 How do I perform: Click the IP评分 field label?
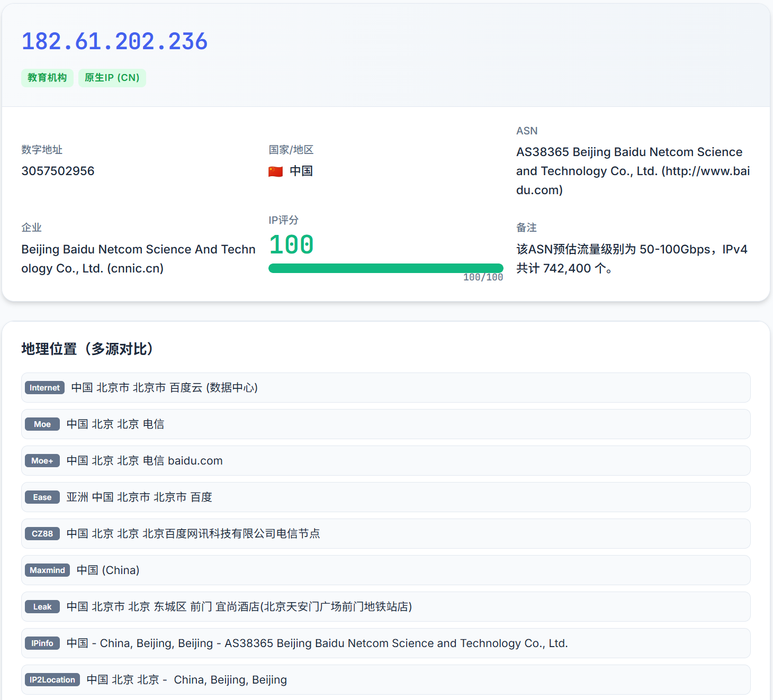click(284, 220)
